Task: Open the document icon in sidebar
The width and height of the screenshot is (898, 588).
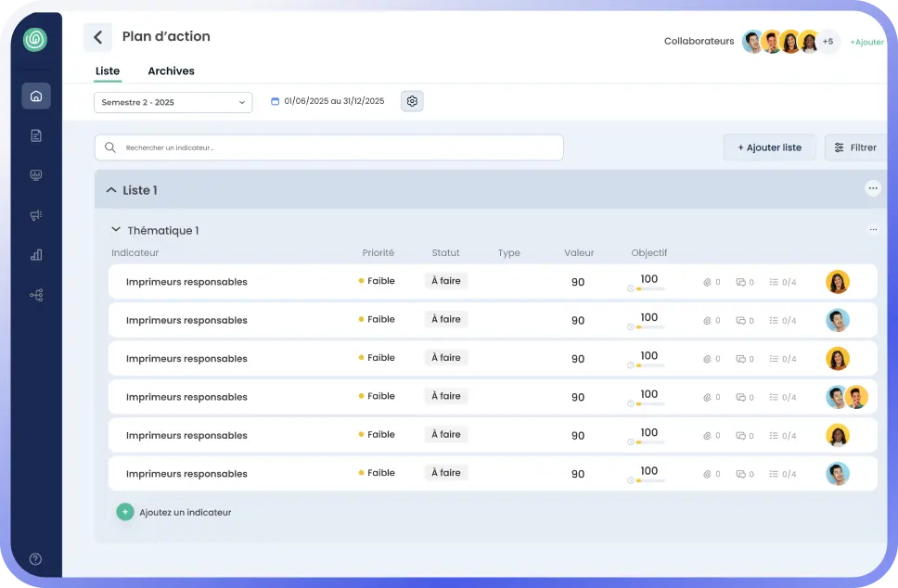Action: [x=36, y=135]
